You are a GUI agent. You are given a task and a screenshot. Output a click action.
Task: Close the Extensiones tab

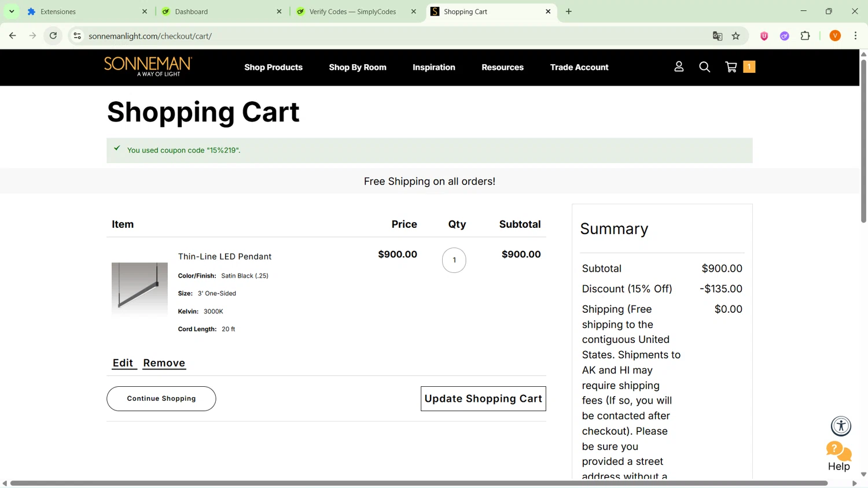pos(145,12)
